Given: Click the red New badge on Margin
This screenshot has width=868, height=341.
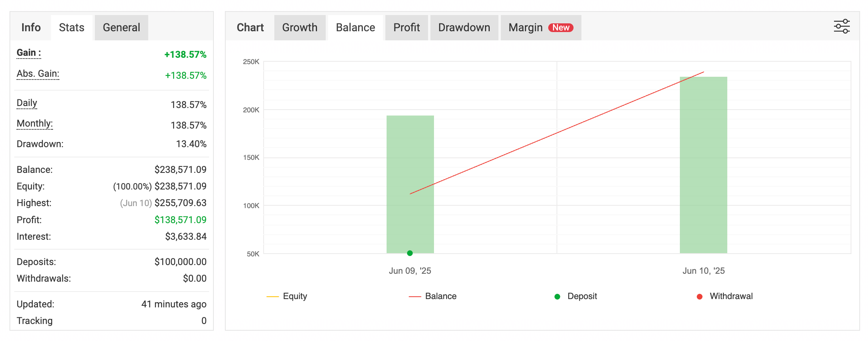Looking at the screenshot, I should (560, 28).
